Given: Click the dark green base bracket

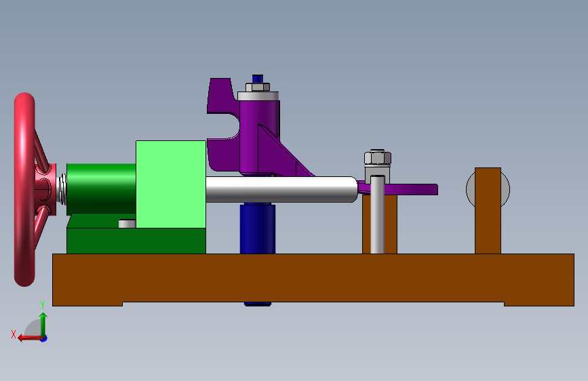Looking at the screenshot, I should [136, 240].
